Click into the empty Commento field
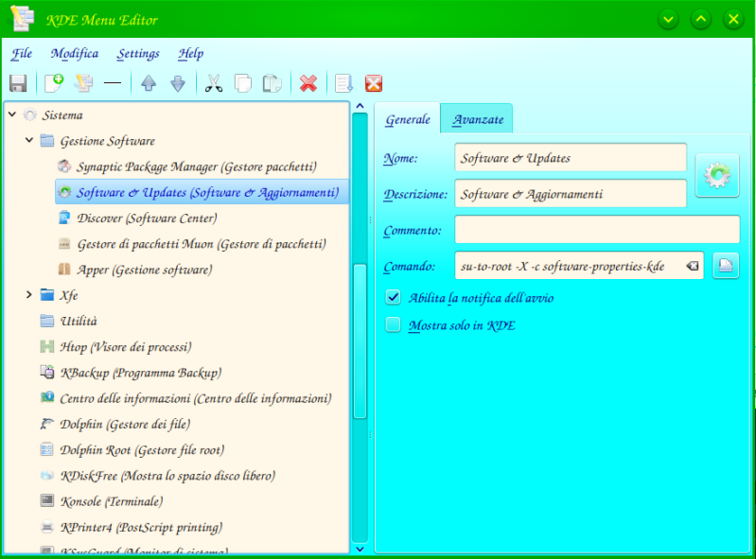Viewport: 756px width, 559px height. (597, 230)
